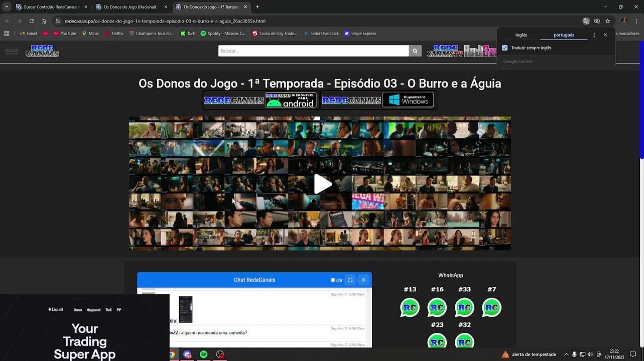Open WhatsApp group #16 icon
Image resolution: width=644 pixels, height=361 pixels.
click(x=437, y=307)
